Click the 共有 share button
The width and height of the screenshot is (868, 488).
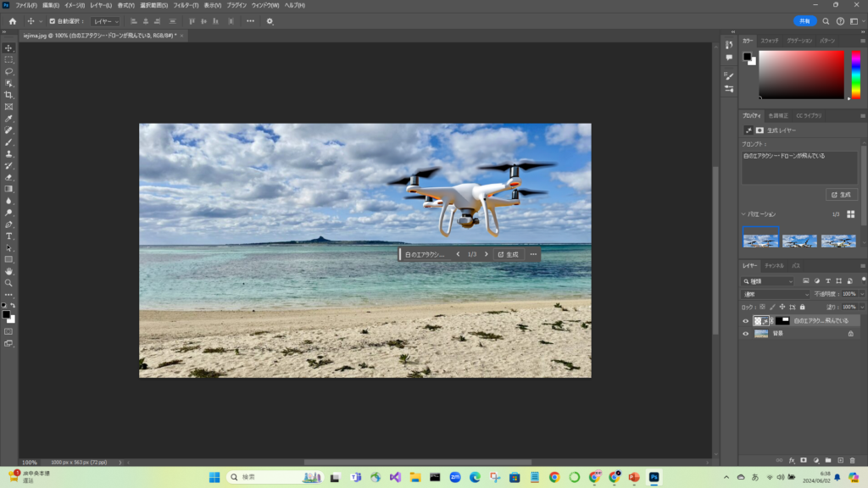pyautogui.click(x=804, y=21)
